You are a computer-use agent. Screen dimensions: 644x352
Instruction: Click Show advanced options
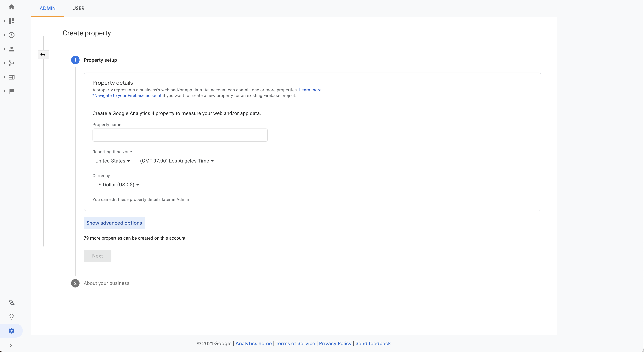pos(114,223)
